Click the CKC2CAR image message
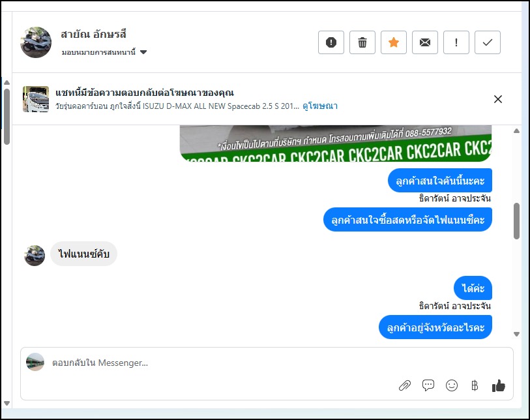The height and width of the screenshot is (420, 530). point(336,143)
